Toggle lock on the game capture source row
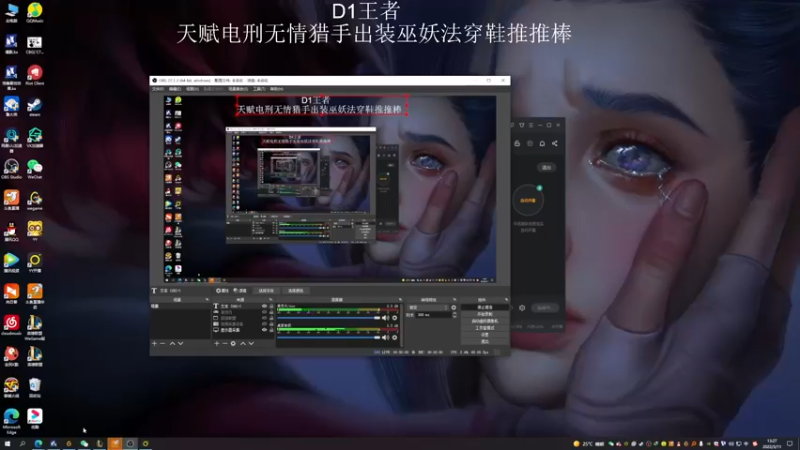 tap(271, 312)
